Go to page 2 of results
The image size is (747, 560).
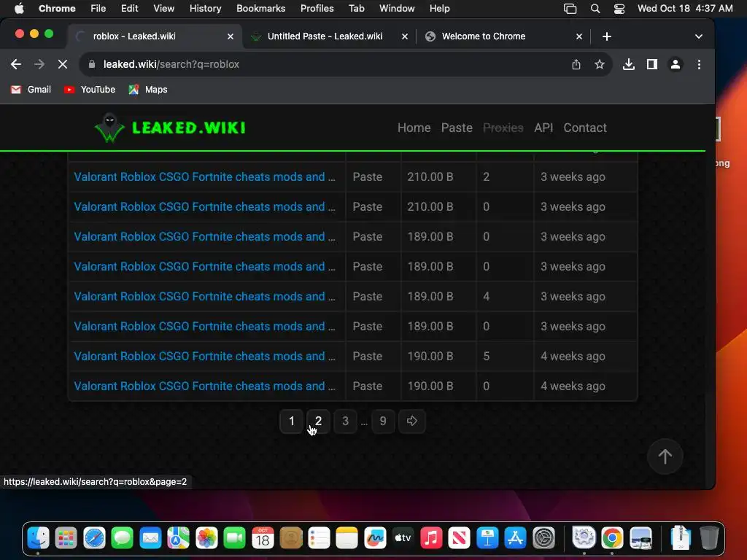click(x=318, y=421)
